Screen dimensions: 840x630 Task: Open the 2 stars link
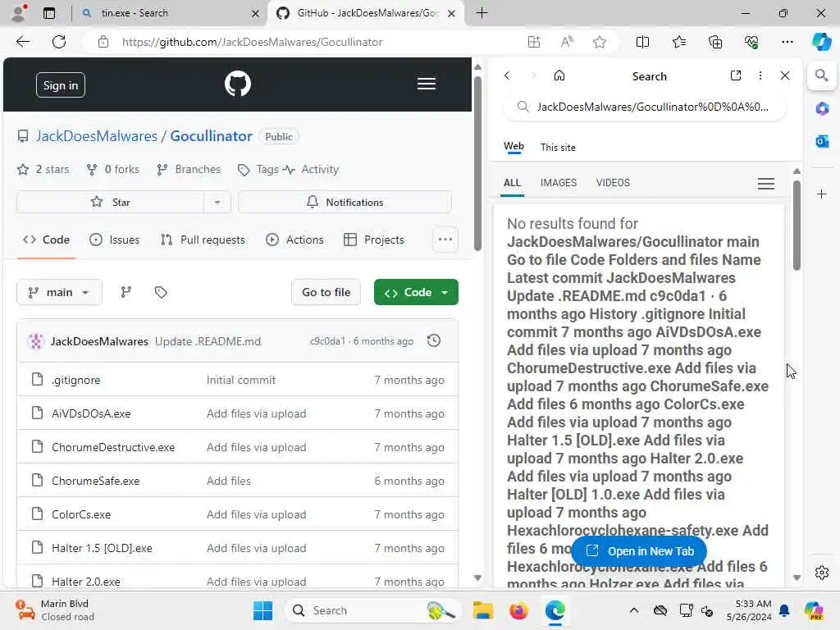coord(43,169)
